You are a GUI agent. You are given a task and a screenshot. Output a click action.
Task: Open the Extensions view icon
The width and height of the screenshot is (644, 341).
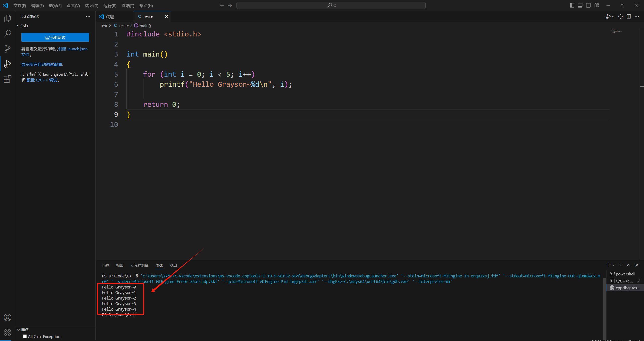8,79
